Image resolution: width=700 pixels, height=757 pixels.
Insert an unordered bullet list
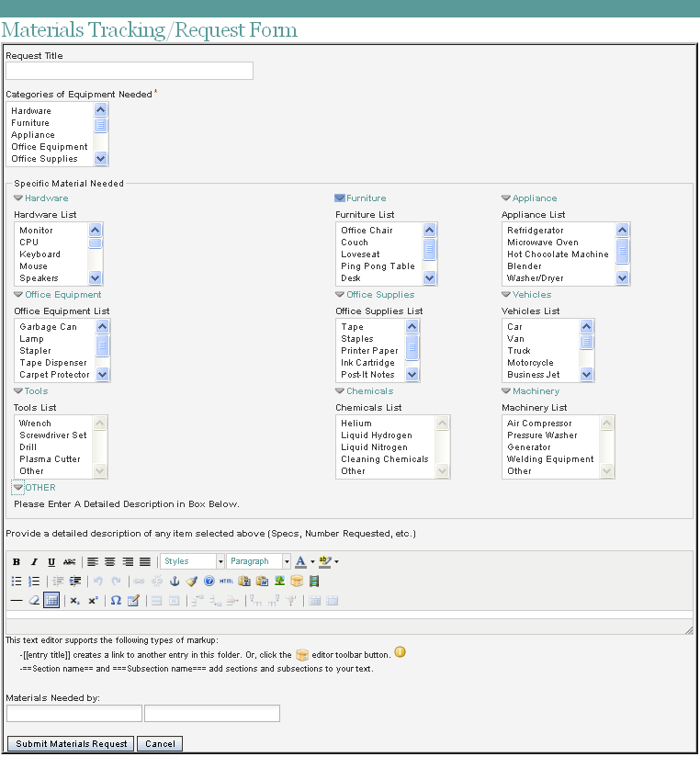[x=17, y=582]
